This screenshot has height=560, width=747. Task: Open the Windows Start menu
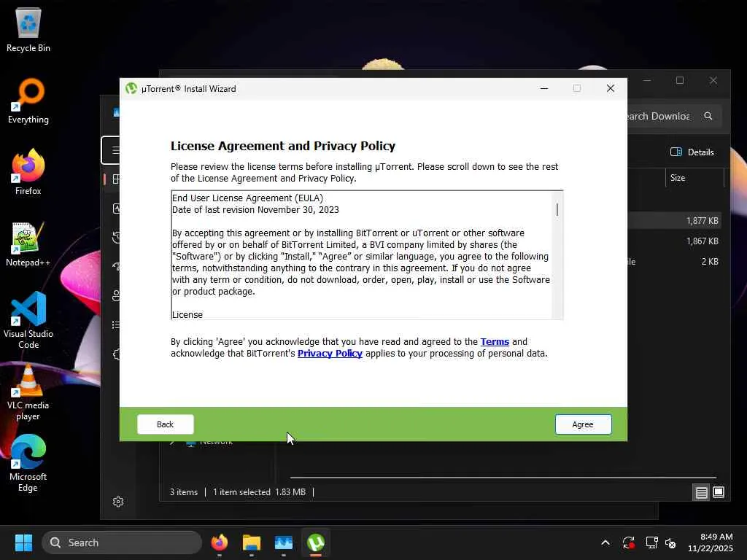23,542
